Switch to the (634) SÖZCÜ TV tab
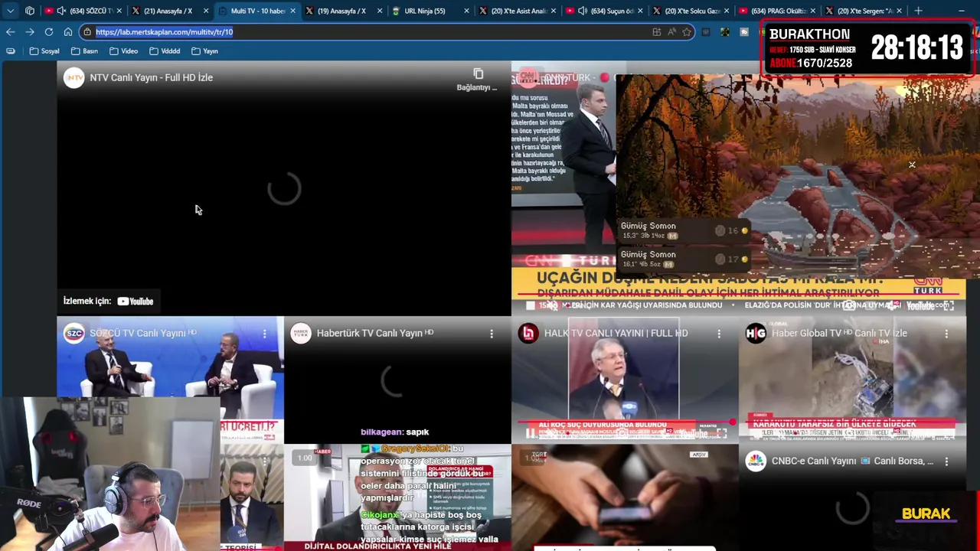The width and height of the screenshot is (980, 551). point(83,11)
